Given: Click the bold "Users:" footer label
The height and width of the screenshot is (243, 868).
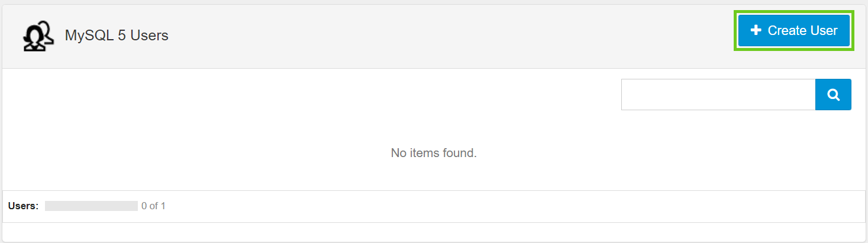Looking at the screenshot, I should [24, 206].
